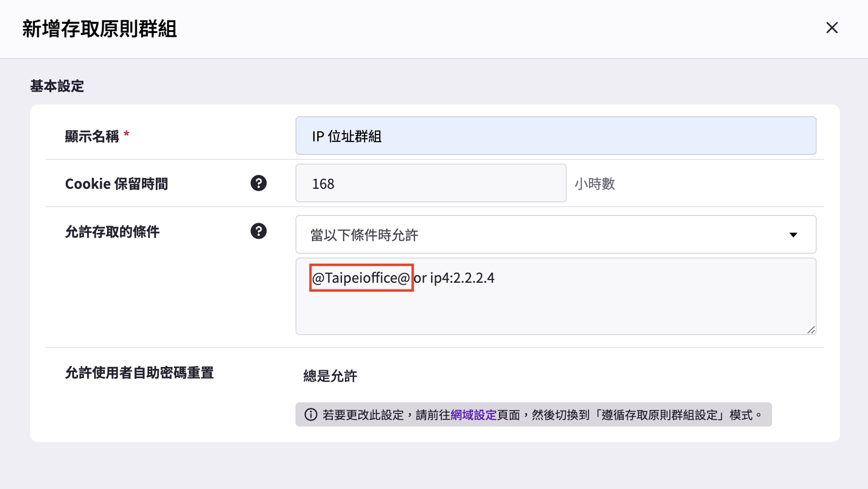Click the 基本設定 section heading
This screenshot has height=489, width=868.
click(57, 86)
